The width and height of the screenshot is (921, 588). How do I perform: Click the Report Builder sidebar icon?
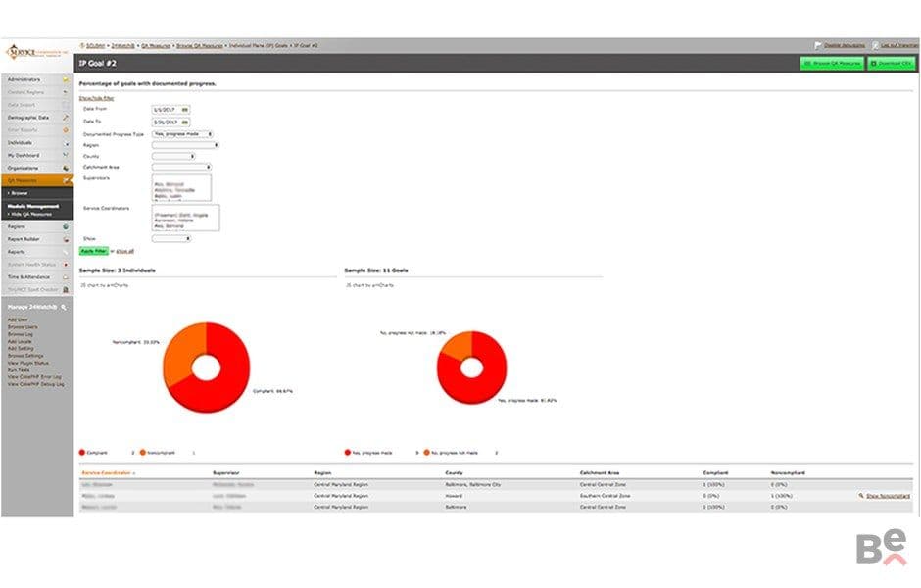[x=66, y=240]
